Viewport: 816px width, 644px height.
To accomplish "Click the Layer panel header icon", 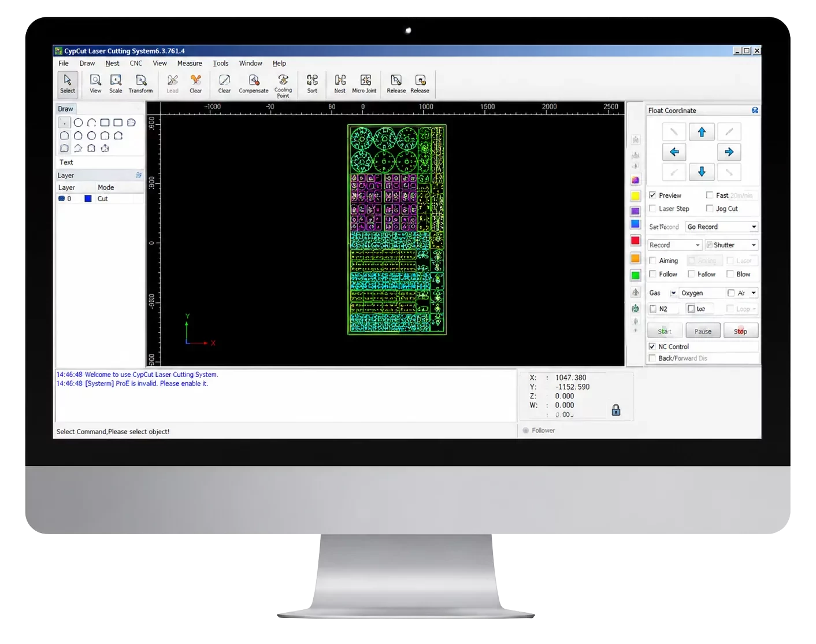I will click(139, 175).
